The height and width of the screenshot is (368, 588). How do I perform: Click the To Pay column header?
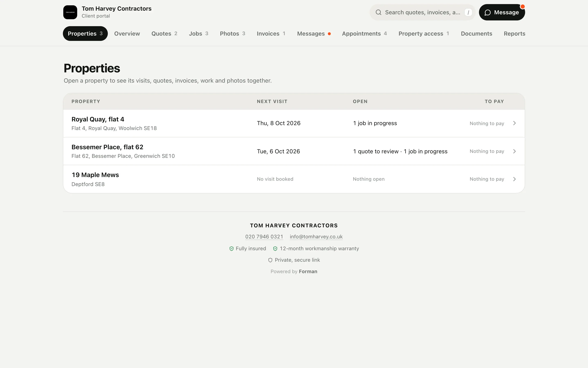coord(494,101)
